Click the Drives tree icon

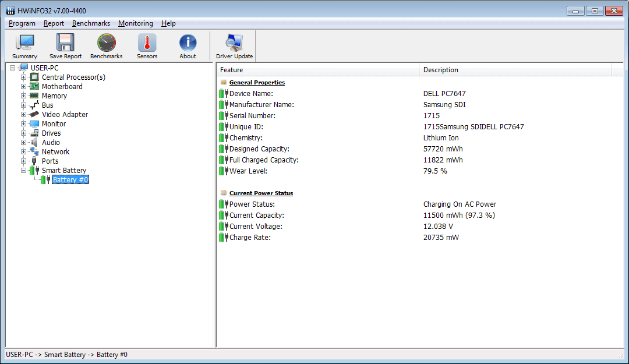click(34, 133)
